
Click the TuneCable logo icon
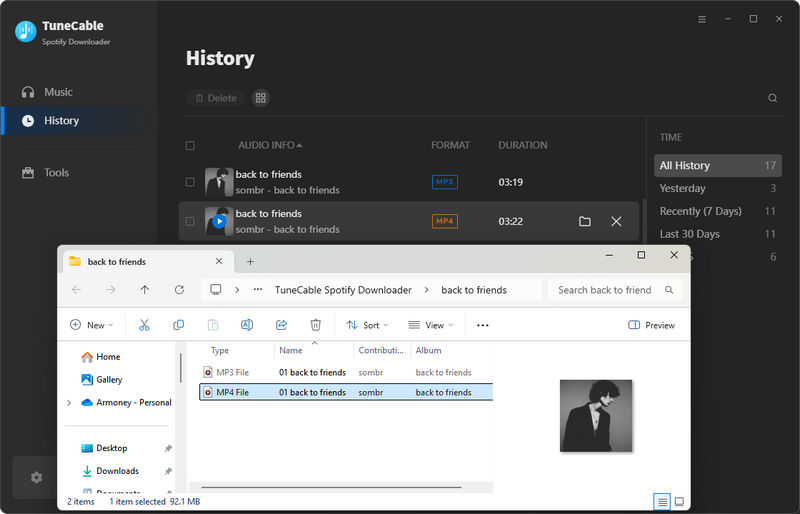click(26, 31)
